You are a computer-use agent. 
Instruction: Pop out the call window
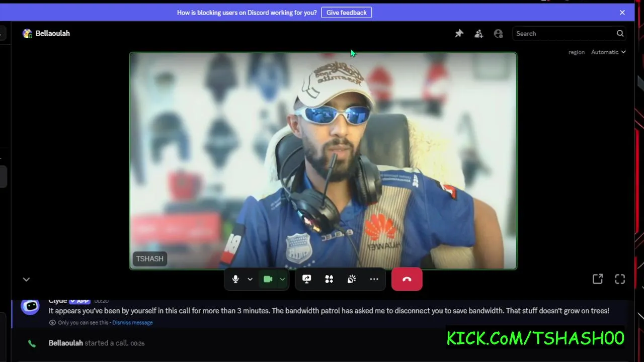598,279
